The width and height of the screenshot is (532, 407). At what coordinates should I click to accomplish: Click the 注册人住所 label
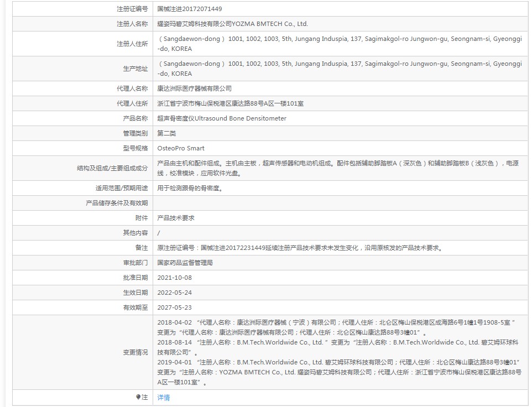click(x=132, y=44)
